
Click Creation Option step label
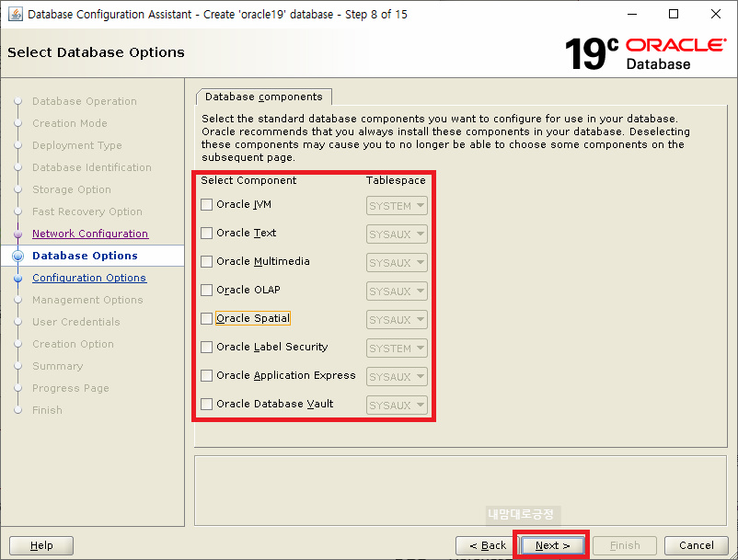[73, 344]
